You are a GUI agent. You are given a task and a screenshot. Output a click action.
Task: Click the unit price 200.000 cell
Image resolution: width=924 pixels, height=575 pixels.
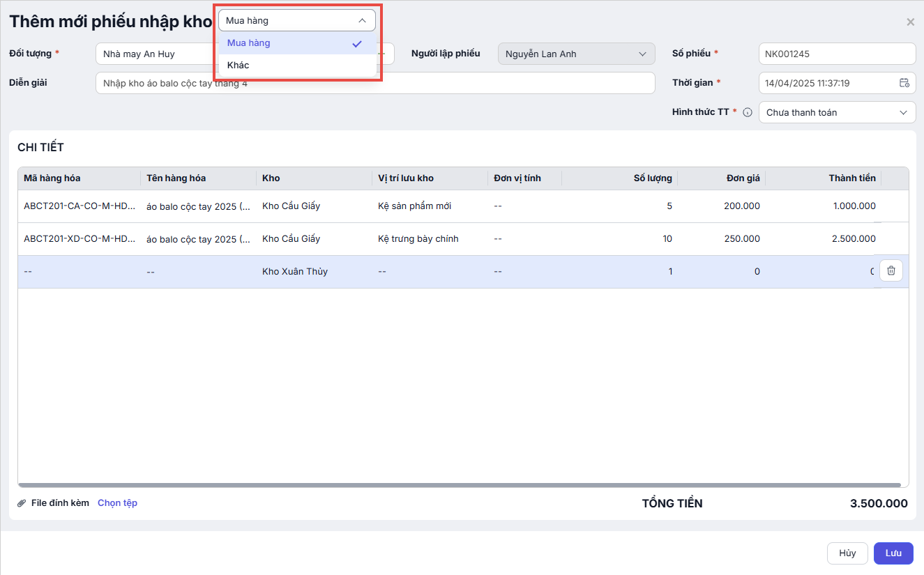tap(742, 206)
